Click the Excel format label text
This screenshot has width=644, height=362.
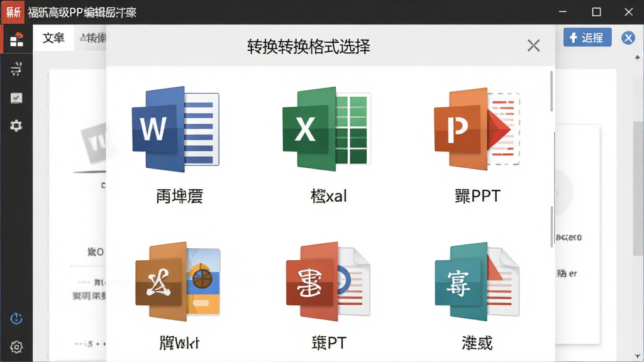[x=328, y=196]
